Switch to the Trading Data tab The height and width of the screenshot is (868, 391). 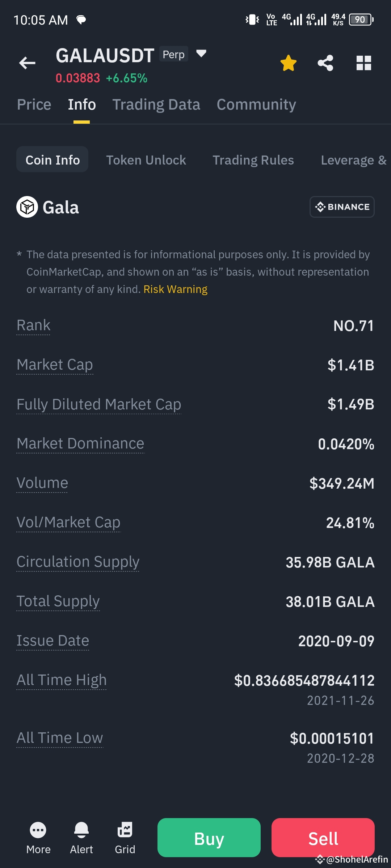pyautogui.click(x=156, y=105)
